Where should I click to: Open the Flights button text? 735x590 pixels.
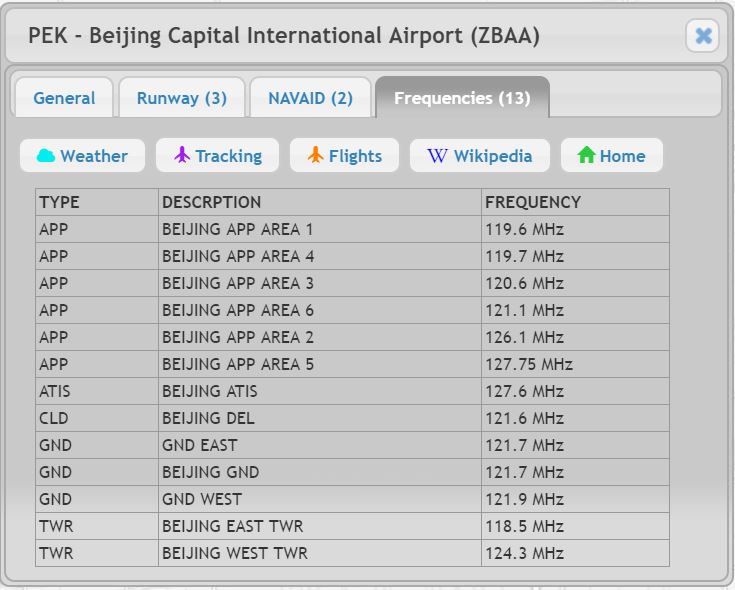pos(355,156)
